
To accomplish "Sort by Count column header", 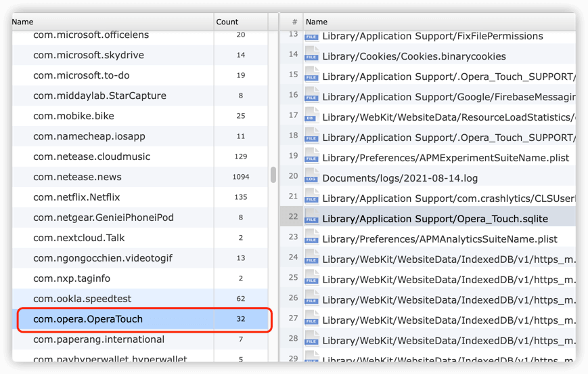I will pos(241,22).
